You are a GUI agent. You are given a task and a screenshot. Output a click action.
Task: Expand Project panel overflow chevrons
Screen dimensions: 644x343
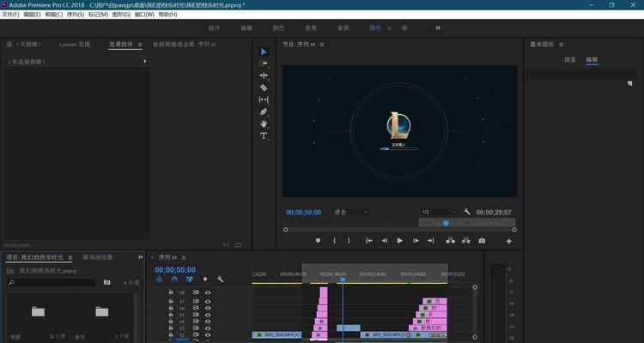click(x=141, y=257)
